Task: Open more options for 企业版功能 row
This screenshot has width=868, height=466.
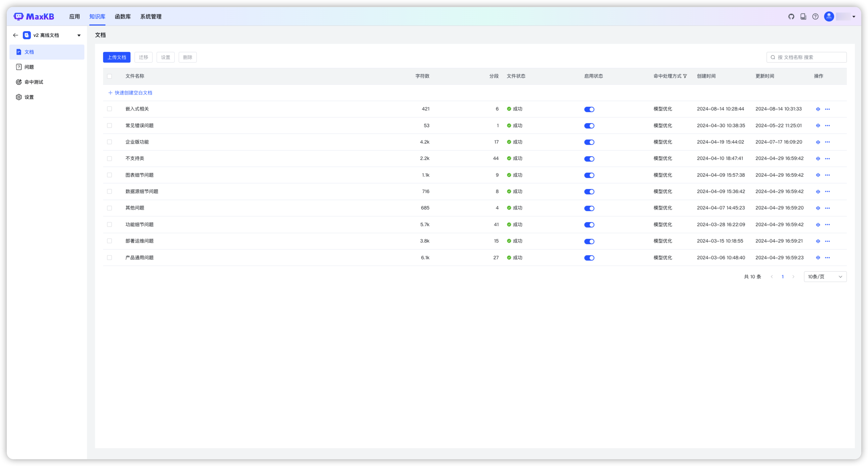Action: tap(827, 142)
